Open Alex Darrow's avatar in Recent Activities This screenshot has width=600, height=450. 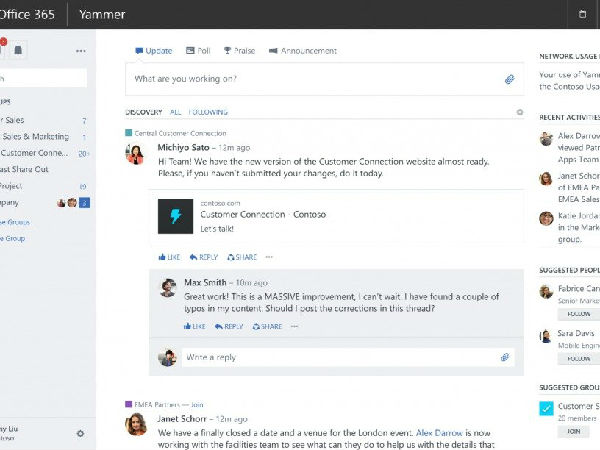[x=546, y=139]
